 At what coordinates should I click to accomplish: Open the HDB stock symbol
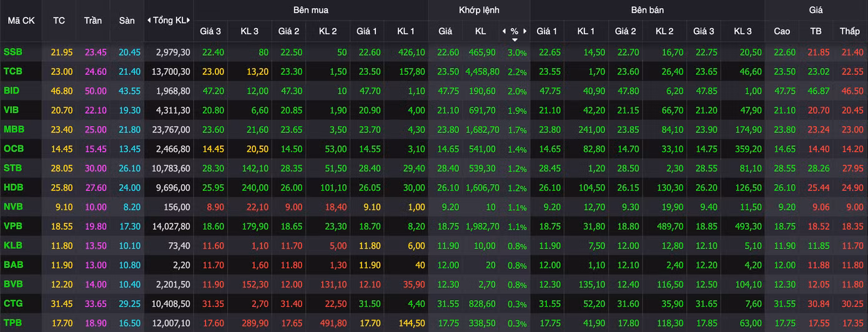(13, 187)
